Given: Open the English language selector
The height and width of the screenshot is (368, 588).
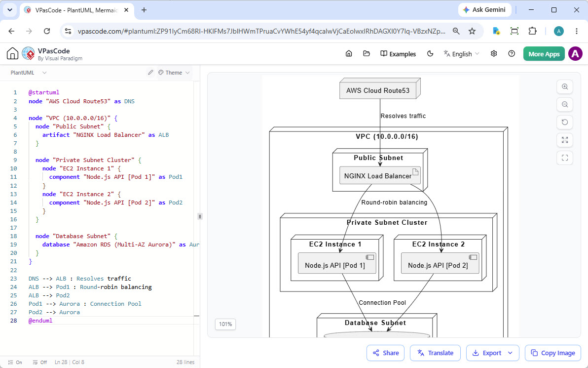Looking at the screenshot, I should click(x=461, y=54).
